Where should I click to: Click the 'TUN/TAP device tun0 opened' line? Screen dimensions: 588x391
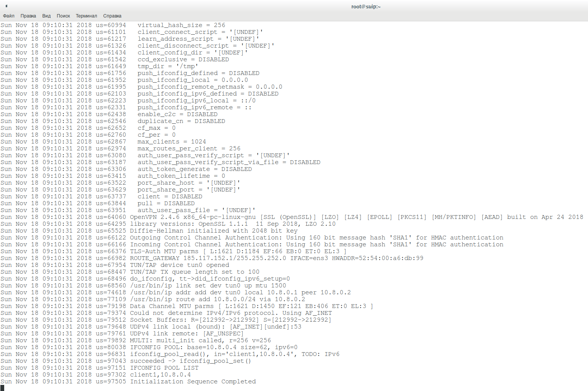click(x=179, y=265)
